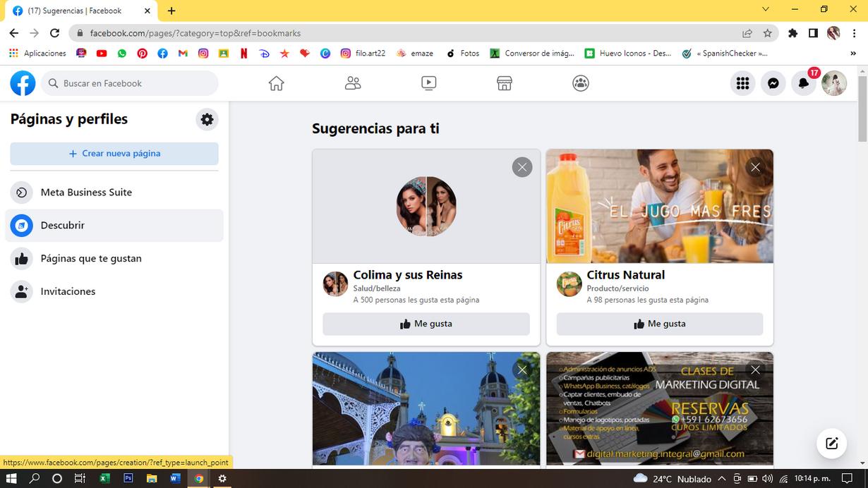This screenshot has height=488, width=868.
Task: Open Invitaciones in sidebar
Action: click(x=114, y=291)
